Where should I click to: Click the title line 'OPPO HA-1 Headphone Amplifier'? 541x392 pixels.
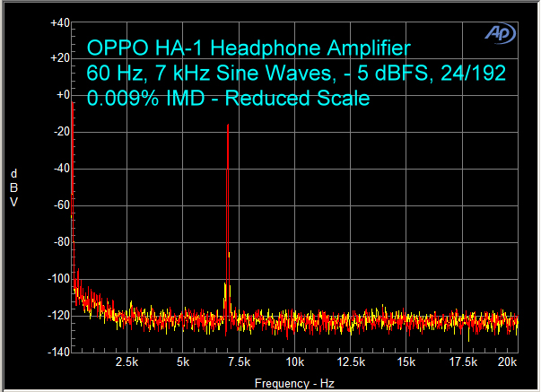pos(249,48)
